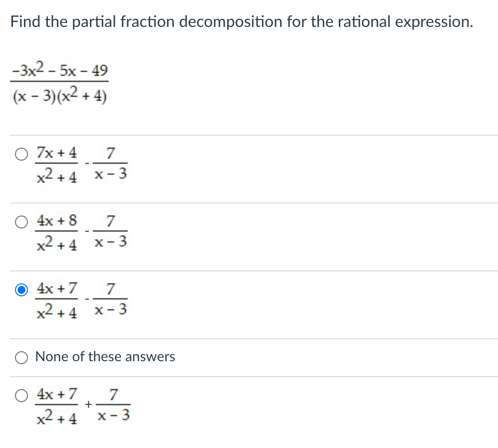The height and width of the screenshot is (448, 498).
Task: Click the denominator (x − 3)(x² + 4)
Action: [60, 95]
